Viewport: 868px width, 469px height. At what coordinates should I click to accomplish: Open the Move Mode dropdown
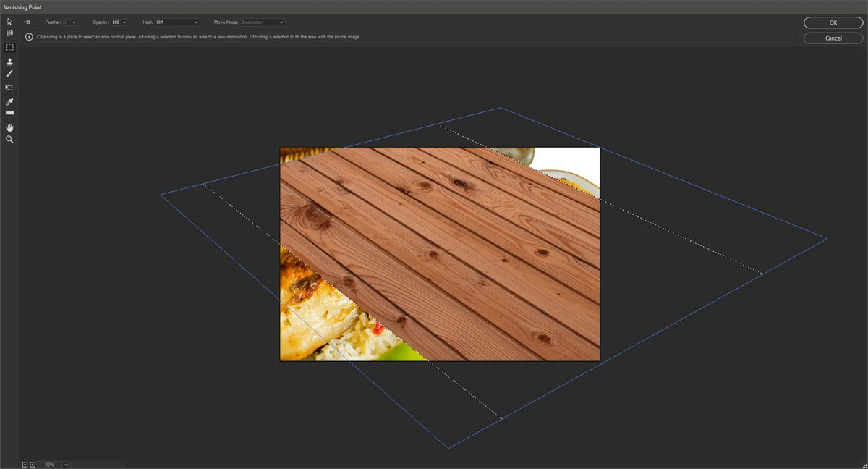coord(263,22)
